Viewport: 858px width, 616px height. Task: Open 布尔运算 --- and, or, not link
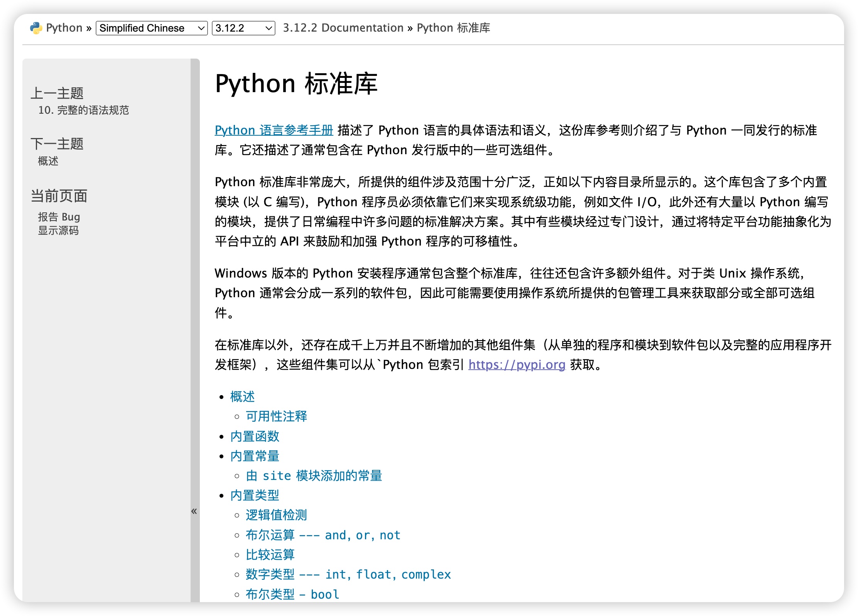tap(323, 535)
